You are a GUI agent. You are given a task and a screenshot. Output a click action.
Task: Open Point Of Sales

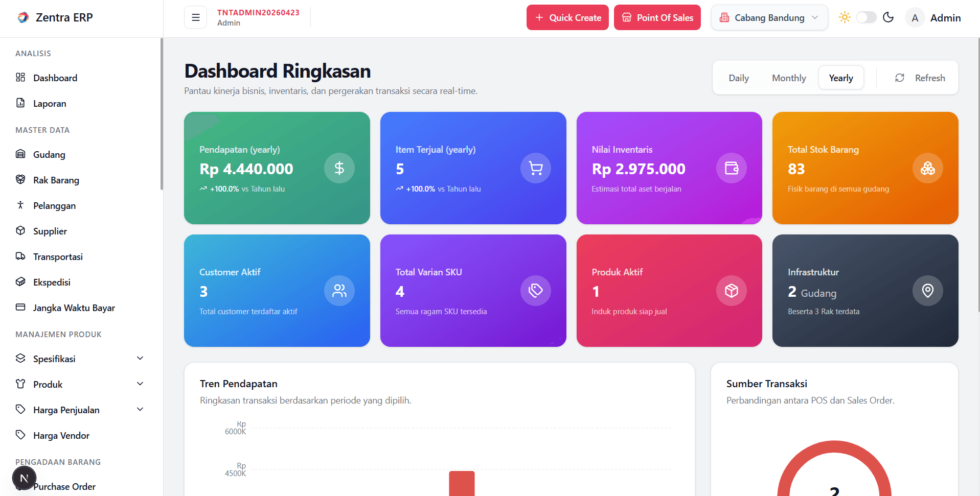coord(657,18)
